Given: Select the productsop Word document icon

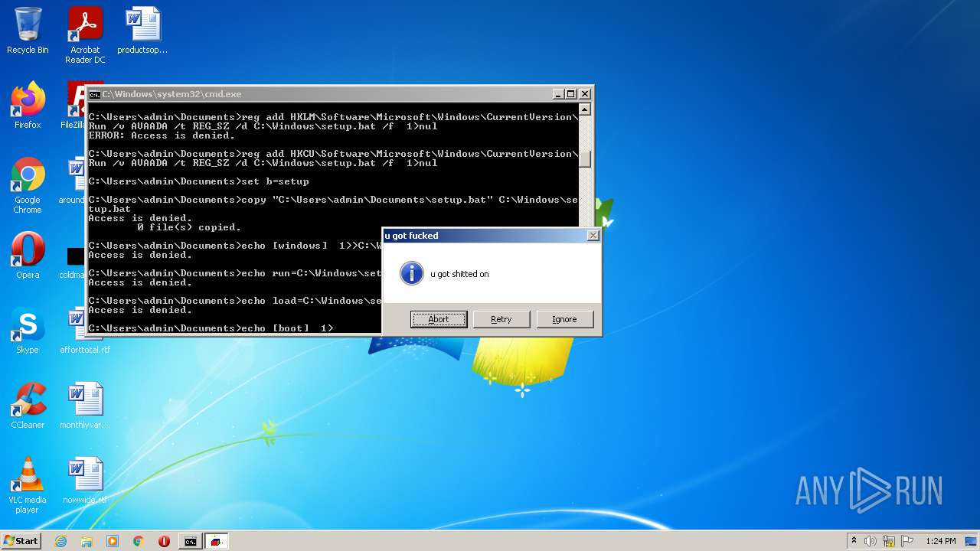Looking at the screenshot, I should pos(142,31).
